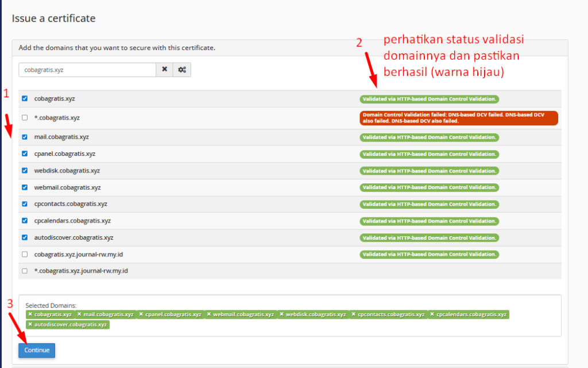Enable the *.cobagratis.xyz checkbox
588x368 pixels.
click(24, 117)
